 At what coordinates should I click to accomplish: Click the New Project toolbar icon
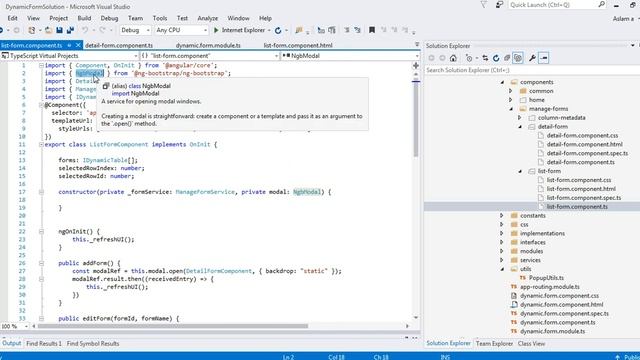tap(31, 30)
